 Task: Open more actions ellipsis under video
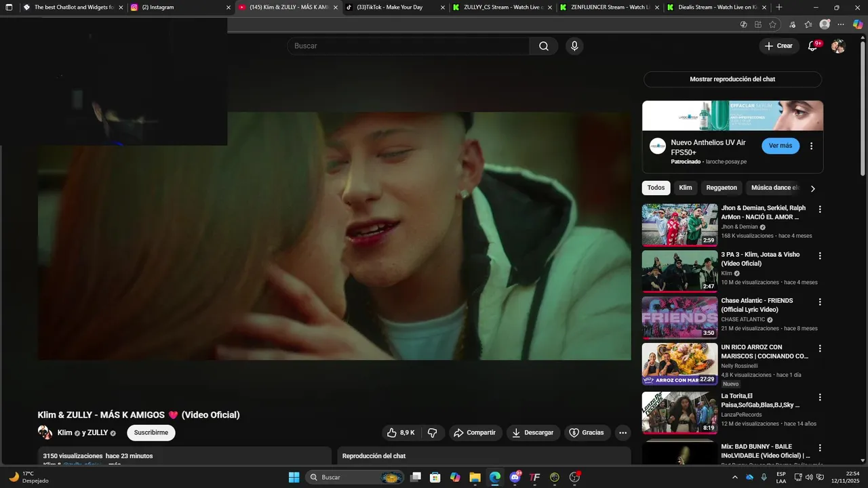pyautogui.click(x=623, y=432)
